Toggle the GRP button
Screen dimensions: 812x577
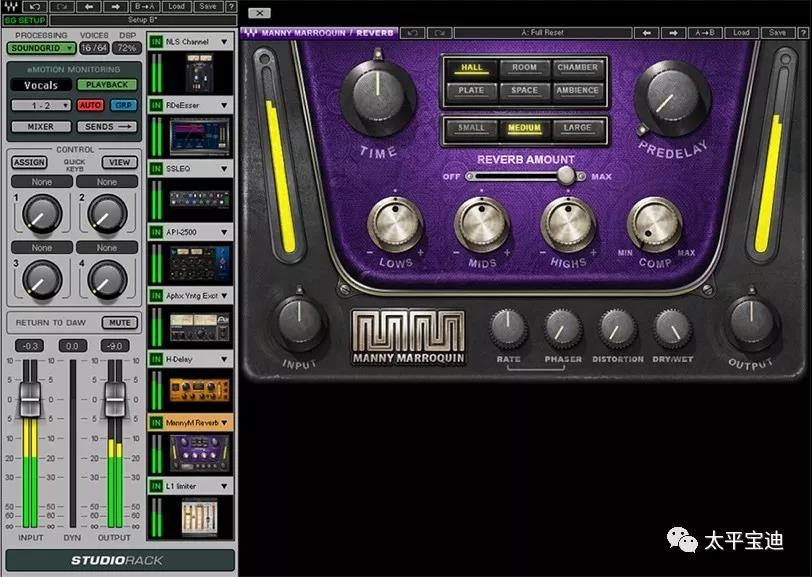(123, 105)
